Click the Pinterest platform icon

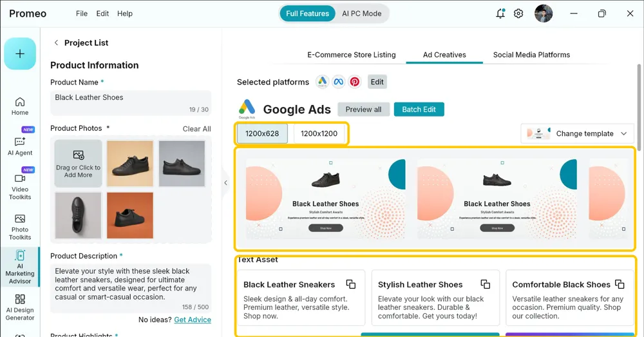point(354,82)
